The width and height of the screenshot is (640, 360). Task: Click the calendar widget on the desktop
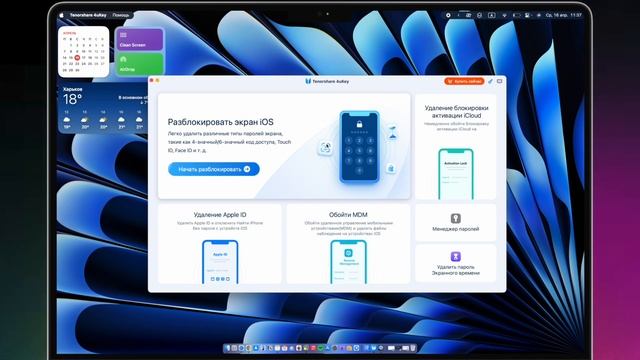coord(84,52)
